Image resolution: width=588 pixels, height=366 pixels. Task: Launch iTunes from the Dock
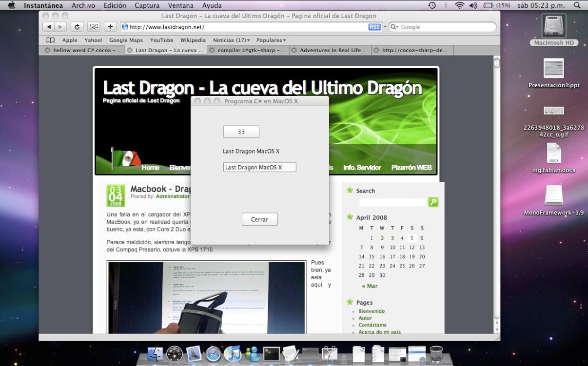(233, 355)
